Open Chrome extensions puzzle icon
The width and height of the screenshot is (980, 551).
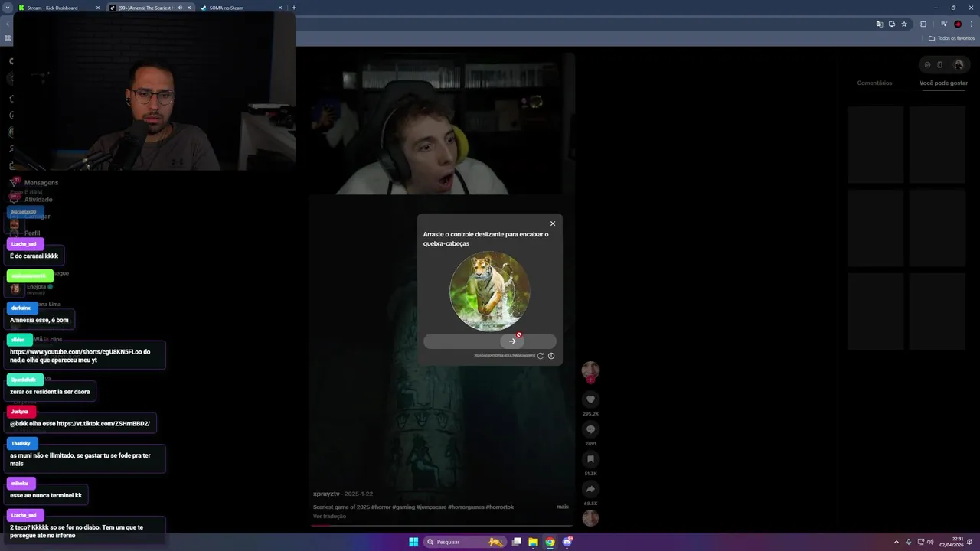tap(923, 24)
